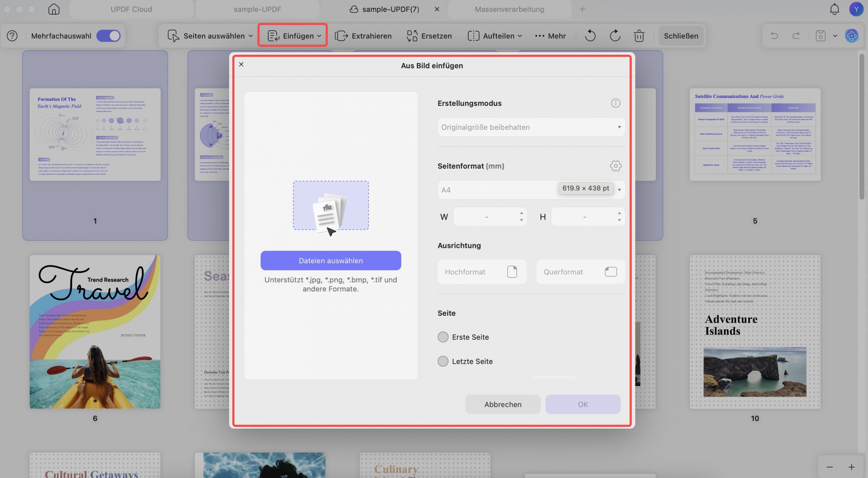Choose Hochformat orientation

click(x=482, y=272)
